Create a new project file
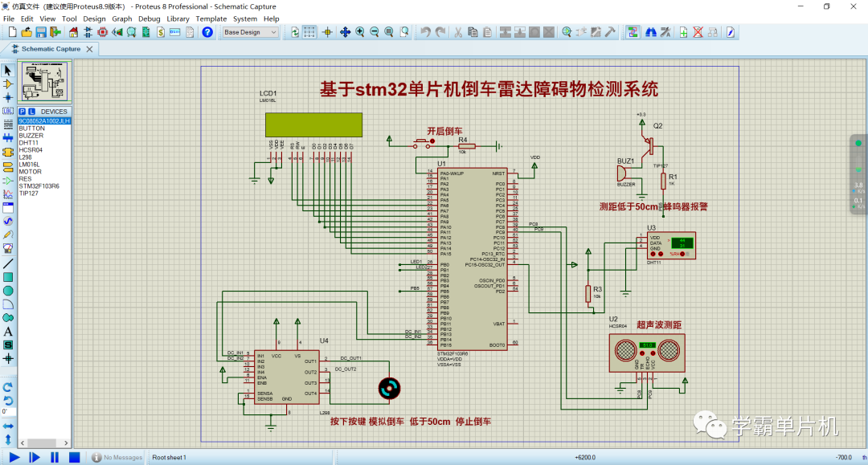868x465 pixels. [x=12, y=33]
